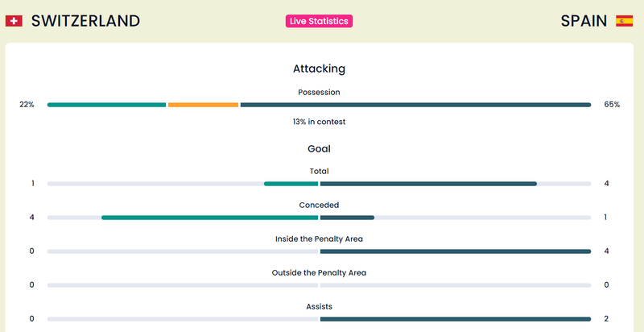644x332 pixels.
Task: Select the SWITZERLAND team name
Action: (85, 21)
